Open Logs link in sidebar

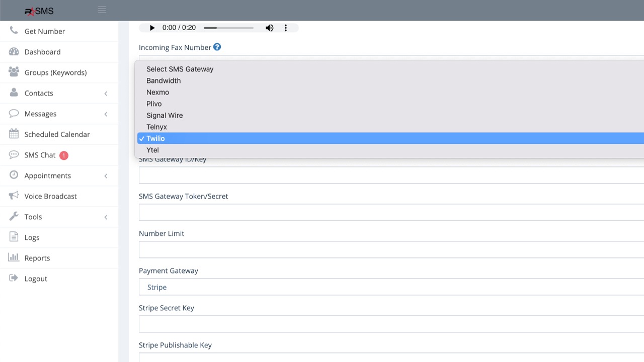[x=32, y=237]
